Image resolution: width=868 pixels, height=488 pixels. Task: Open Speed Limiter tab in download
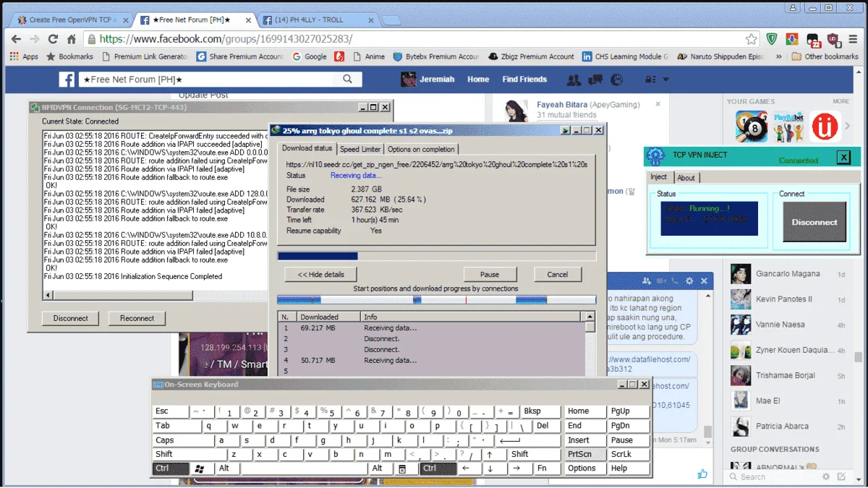pos(360,149)
